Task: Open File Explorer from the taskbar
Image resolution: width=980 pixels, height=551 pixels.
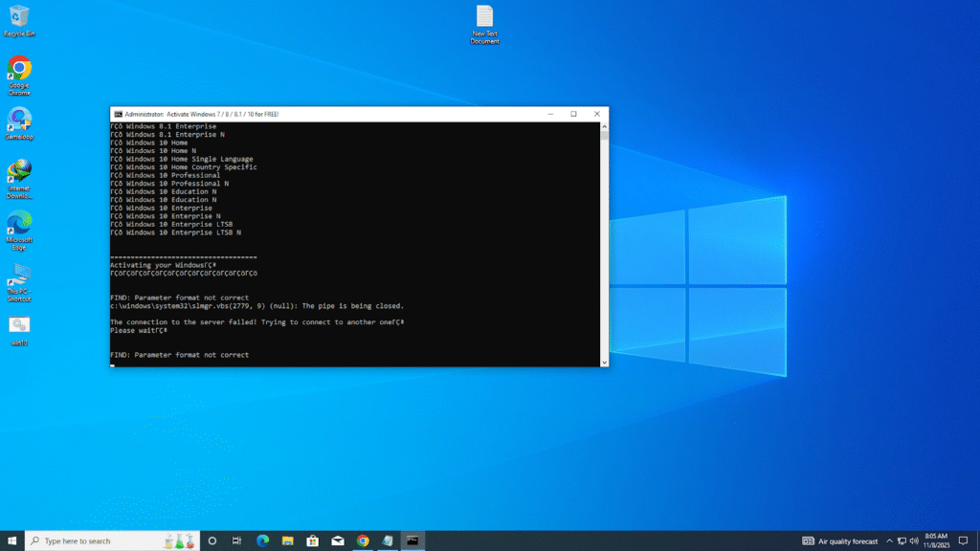Action: click(287, 540)
